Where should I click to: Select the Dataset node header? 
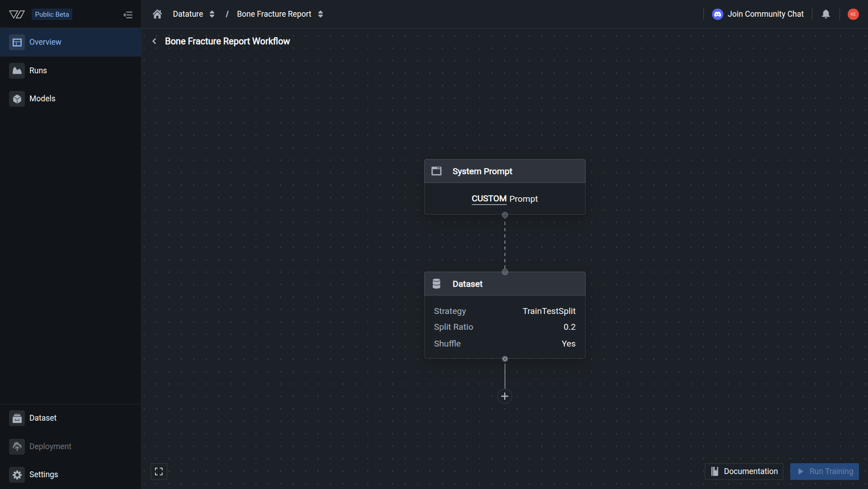[x=505, y=284]
